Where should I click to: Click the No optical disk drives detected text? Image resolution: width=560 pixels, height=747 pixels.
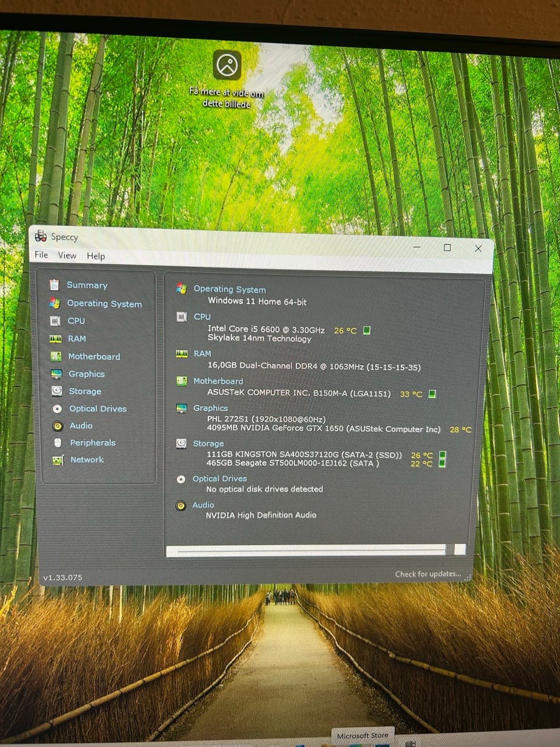click(264, 489)
